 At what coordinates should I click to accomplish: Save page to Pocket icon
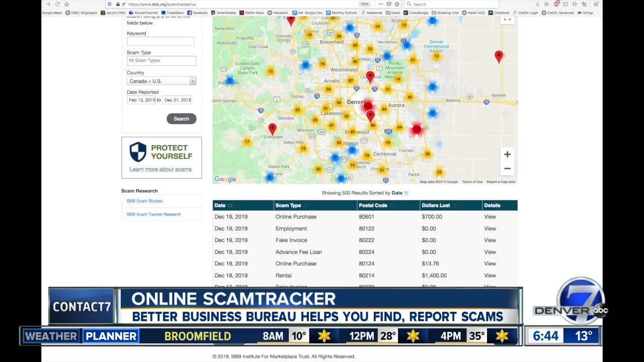point(390,4)
